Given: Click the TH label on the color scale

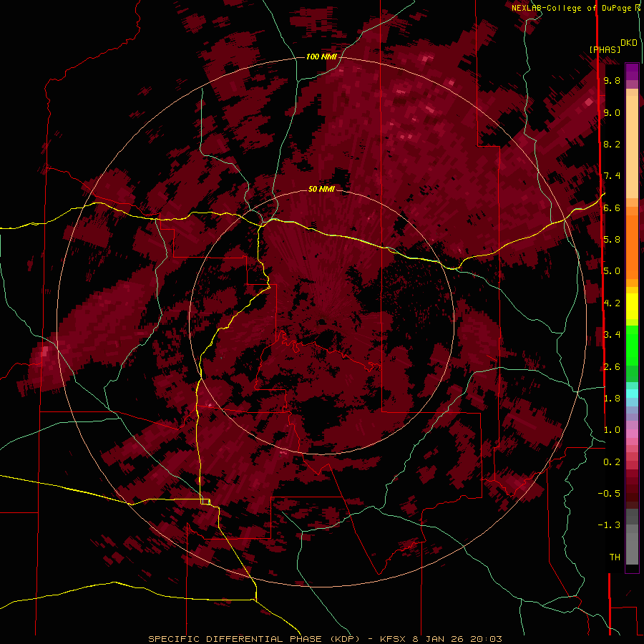Looking at the screenshot, I should tap(615, 557).
